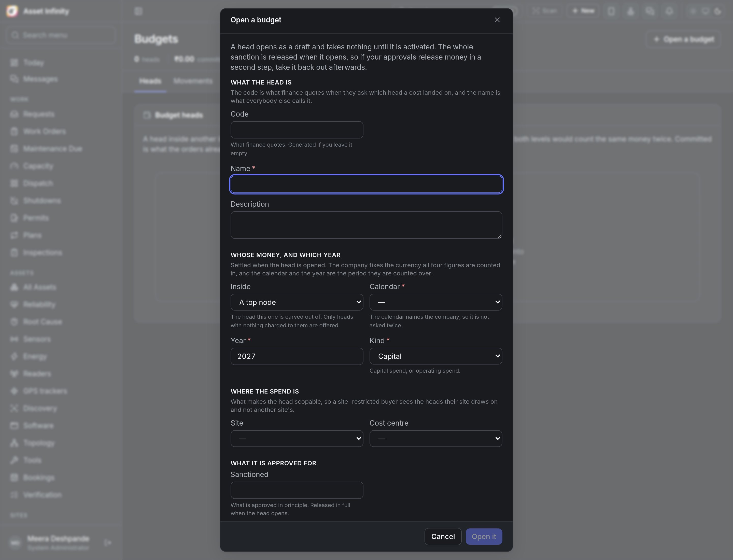Viewport: 733px width, 560px height.
Task: Click the sign out icon beside Meera Deshpande
Action: coord(108,543)
